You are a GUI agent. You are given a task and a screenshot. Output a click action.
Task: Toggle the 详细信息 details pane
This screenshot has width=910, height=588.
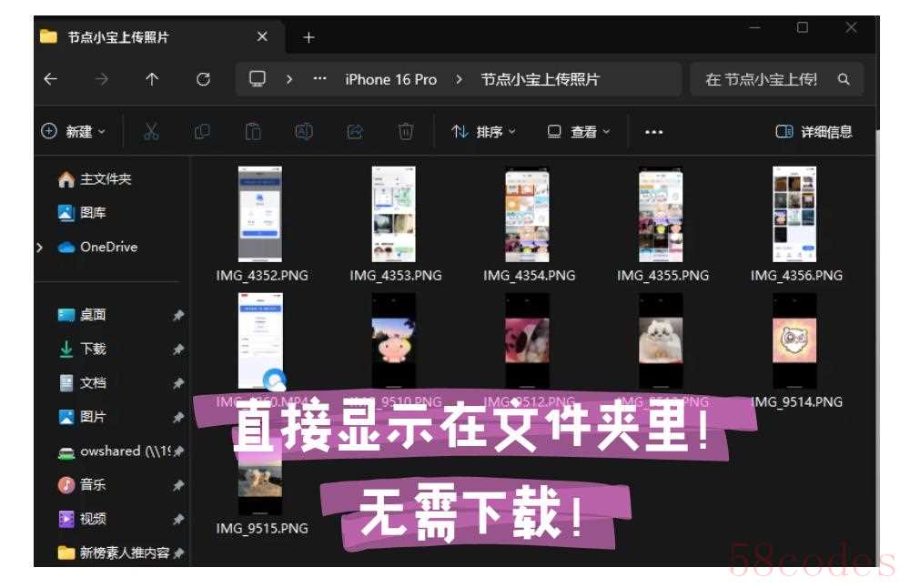(814, 132)
